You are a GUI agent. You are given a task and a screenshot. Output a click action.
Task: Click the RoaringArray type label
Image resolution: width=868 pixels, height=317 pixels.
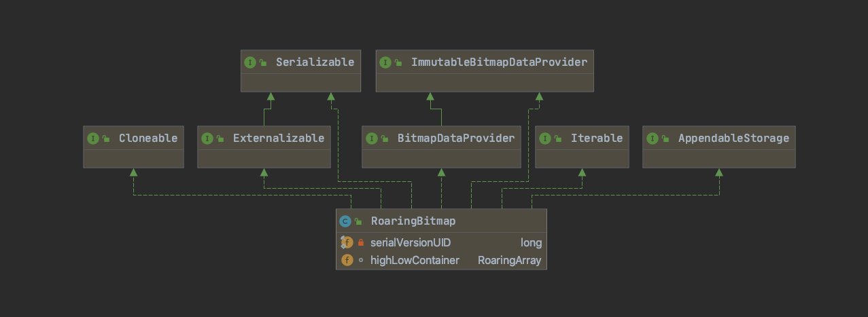tap(509, 260)
